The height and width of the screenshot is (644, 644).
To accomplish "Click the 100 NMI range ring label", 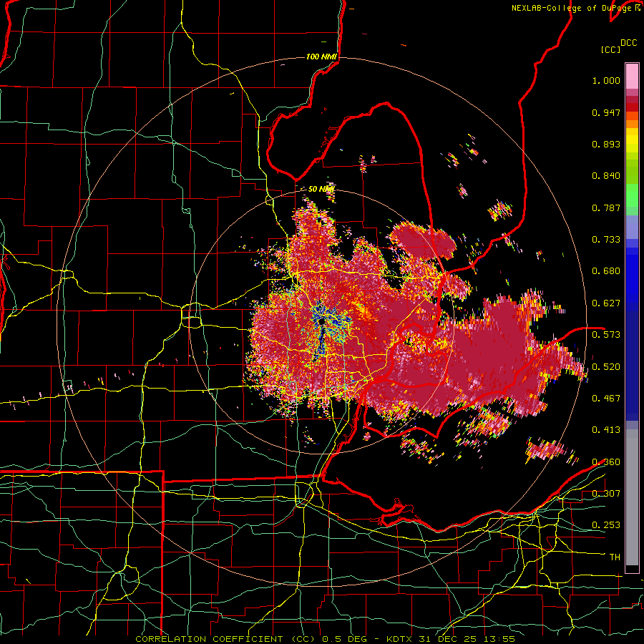I will point(321,57).
